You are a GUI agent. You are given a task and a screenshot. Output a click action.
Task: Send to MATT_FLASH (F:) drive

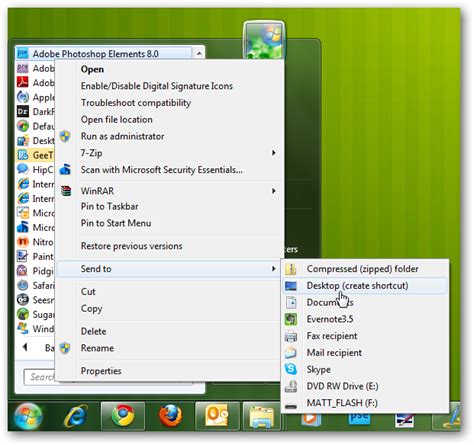[342, 403]
